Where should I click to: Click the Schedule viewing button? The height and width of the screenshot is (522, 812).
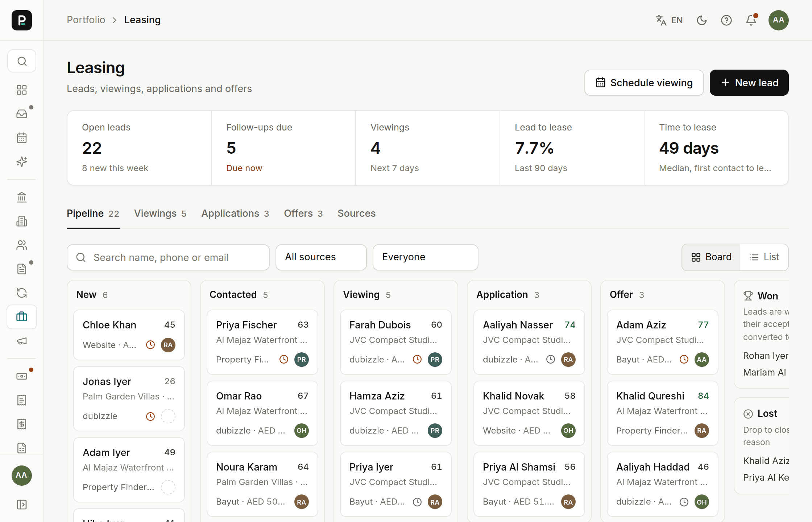644,83
